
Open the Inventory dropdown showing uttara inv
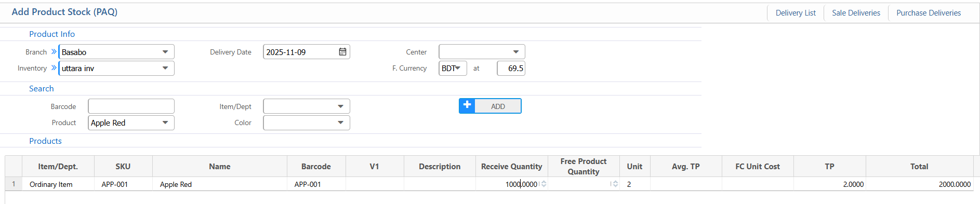[x=116, y=68]
